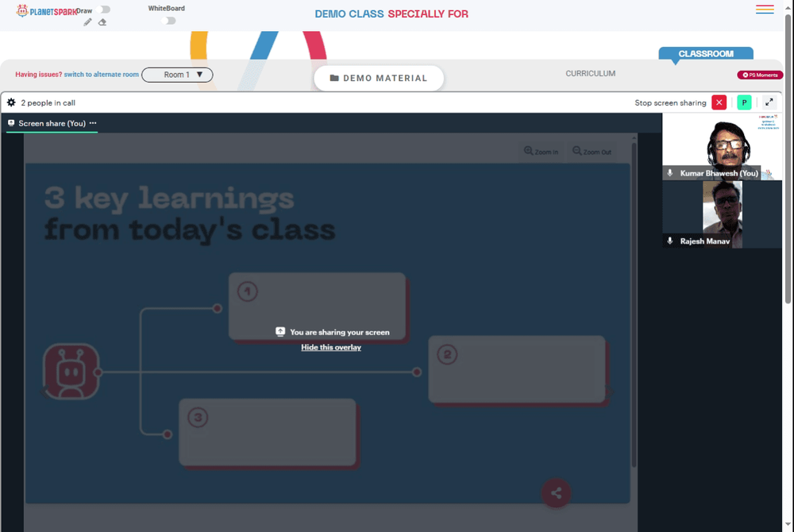Click Kumar Bhawesh microphone icon
The image size is (794, 532).
(x=670, y=173)
